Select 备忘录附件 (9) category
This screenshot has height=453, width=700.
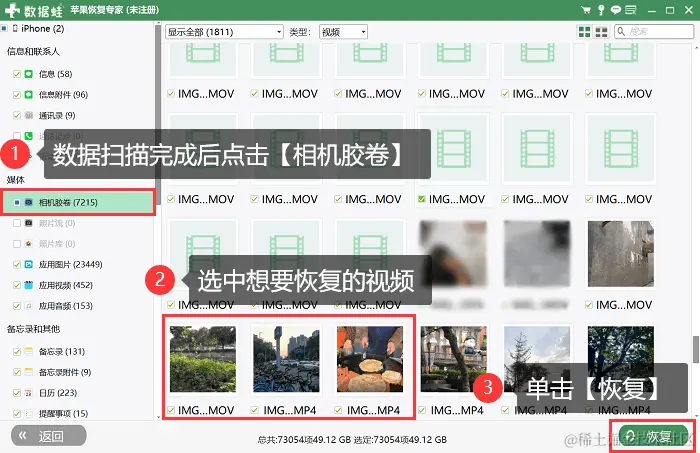[x=65, y=372]
